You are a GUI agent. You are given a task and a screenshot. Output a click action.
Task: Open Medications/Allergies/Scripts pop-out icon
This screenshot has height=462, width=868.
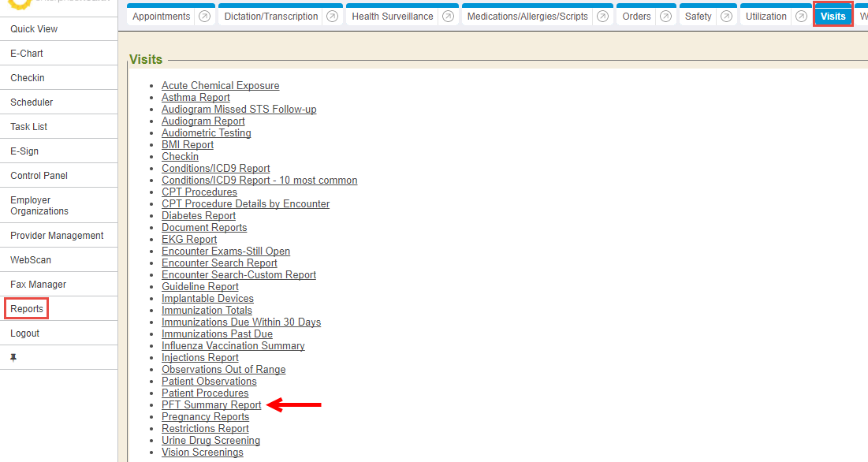[x=602, y=17]
